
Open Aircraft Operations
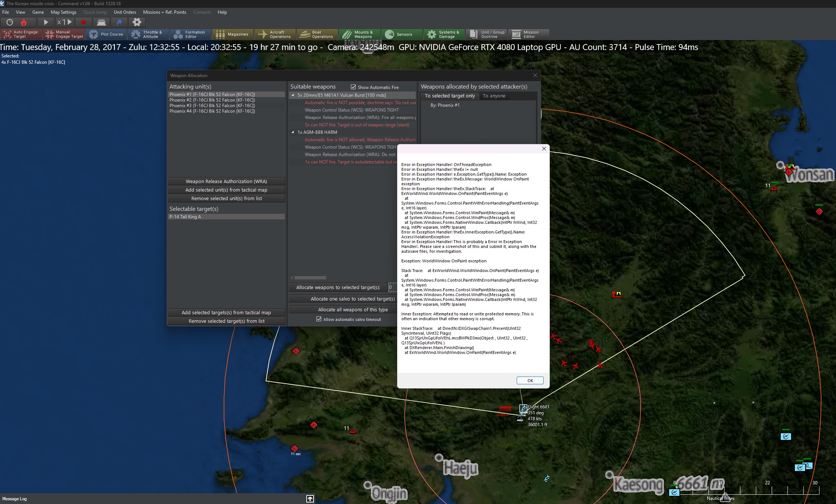275,34
